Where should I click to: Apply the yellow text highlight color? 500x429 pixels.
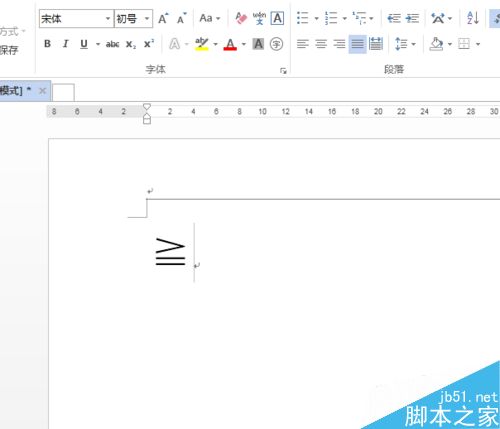coord(202,44)
